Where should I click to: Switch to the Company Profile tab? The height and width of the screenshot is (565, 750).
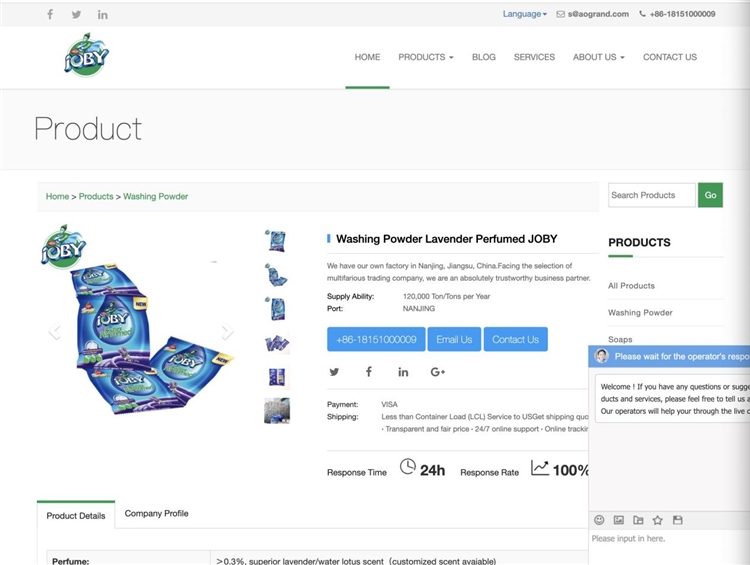pyautogui.click(x=156, y=513)
